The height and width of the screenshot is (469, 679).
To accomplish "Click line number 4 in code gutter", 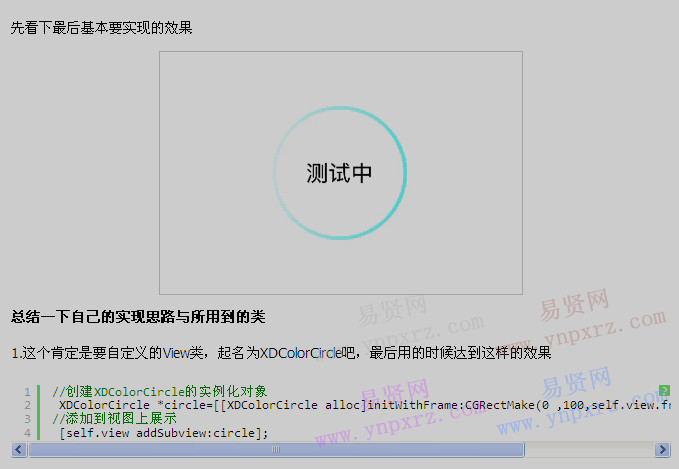I will 27,433.
